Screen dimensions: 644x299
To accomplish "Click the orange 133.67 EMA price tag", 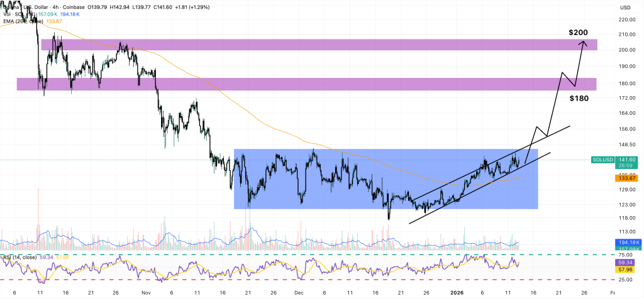I will coord(626,178).
